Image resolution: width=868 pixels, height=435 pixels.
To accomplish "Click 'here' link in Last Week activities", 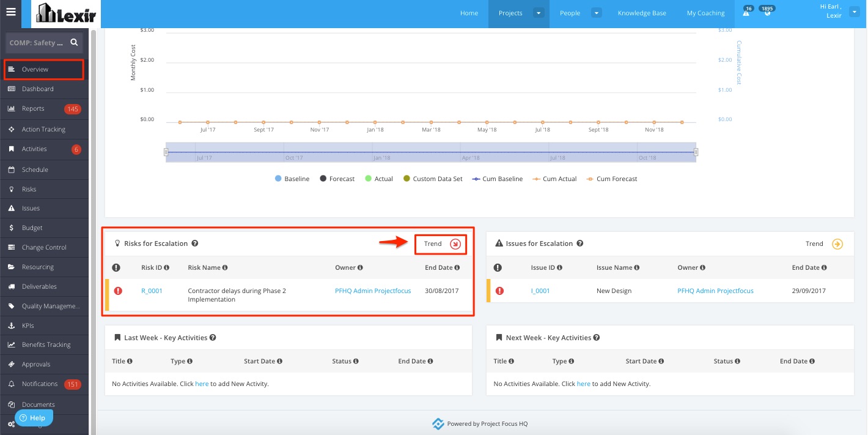I will click(x=202, y=384).
